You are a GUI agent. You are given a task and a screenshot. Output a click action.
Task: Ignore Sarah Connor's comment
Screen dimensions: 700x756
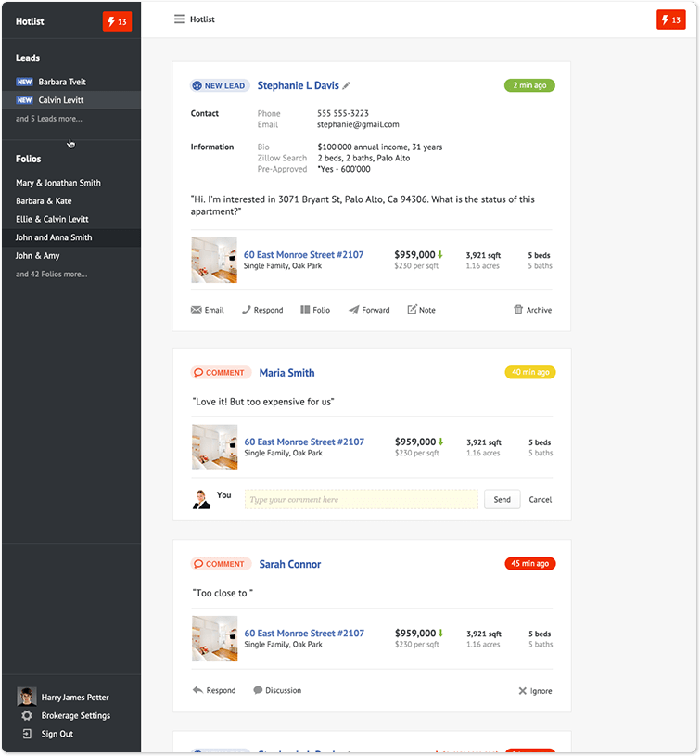[535, 691]
